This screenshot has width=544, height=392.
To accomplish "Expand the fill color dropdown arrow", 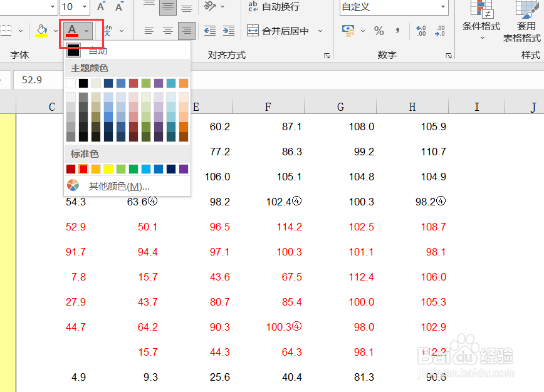I will 56,31.
